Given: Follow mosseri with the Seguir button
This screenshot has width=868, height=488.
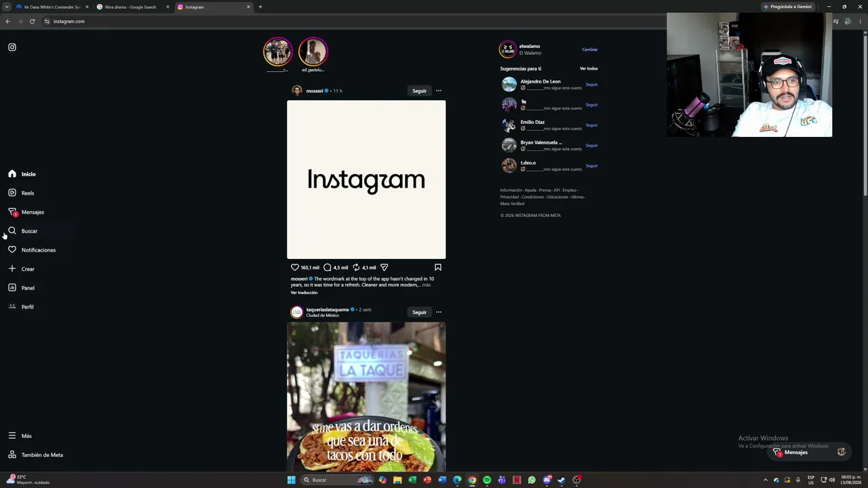Looking at the screenshot, I should pos(420,91).
